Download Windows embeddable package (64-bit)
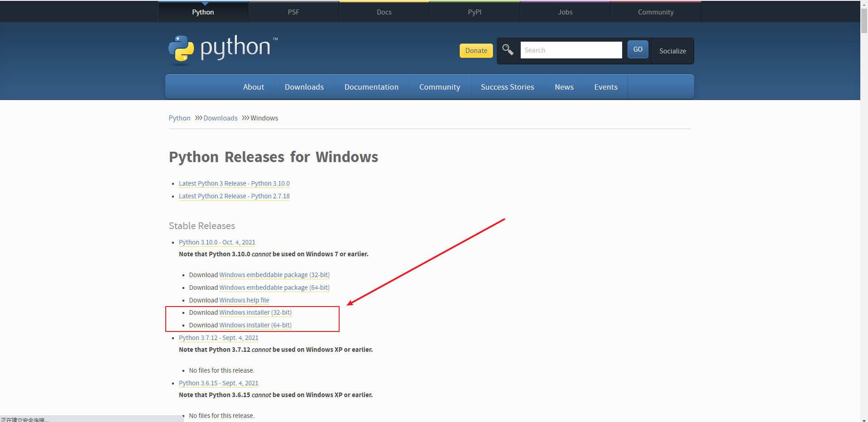 coord(274,288)
